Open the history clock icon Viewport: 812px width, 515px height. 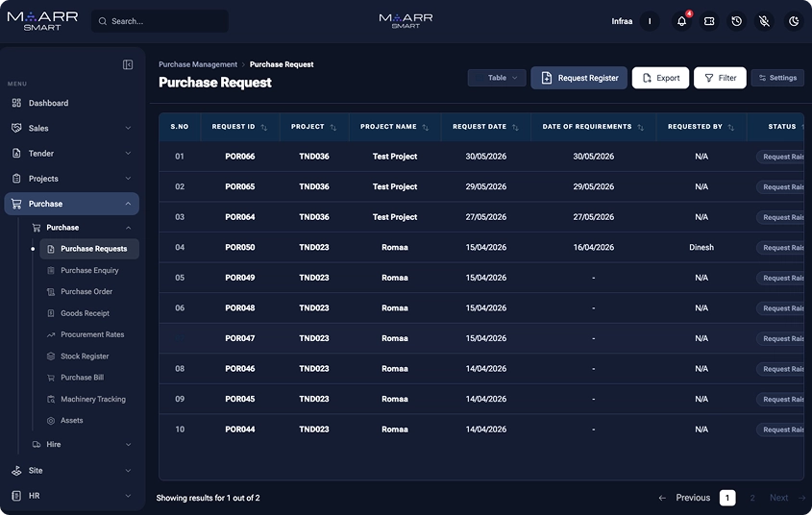736,21
